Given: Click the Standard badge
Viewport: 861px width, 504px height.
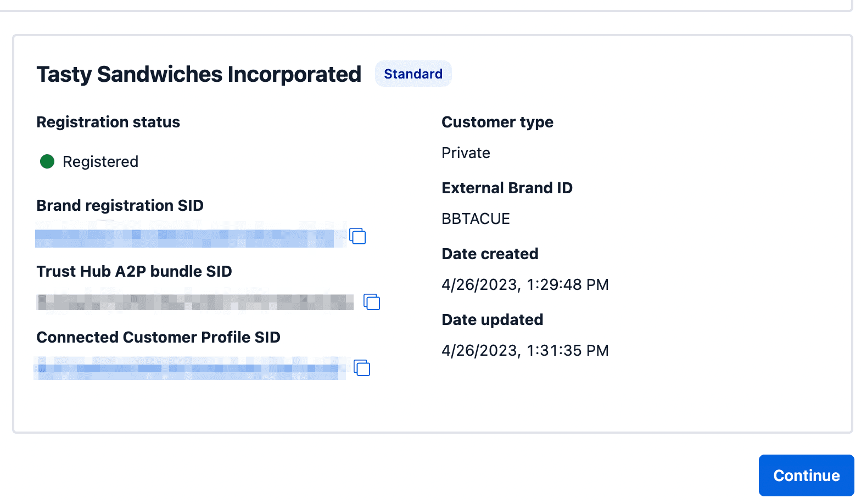Looking at the screenshot, I should tap(413, 74).
